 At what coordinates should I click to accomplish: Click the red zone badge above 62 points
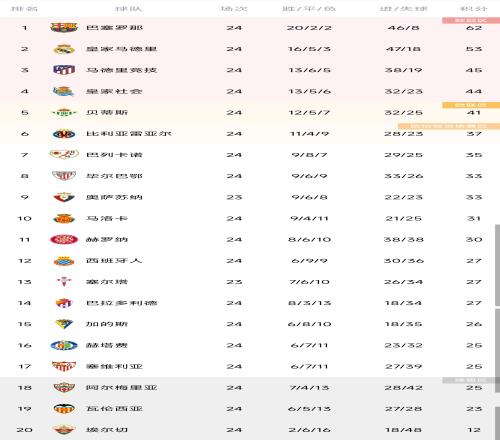(x=471, y=21)
